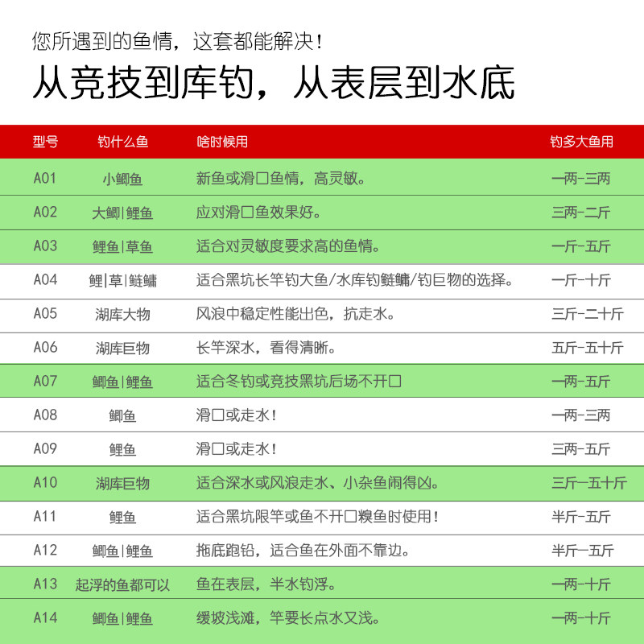Click 鲤鱼 in the A09 row
This screenshot has width=644, height=644.
click(x=122, y=450)
